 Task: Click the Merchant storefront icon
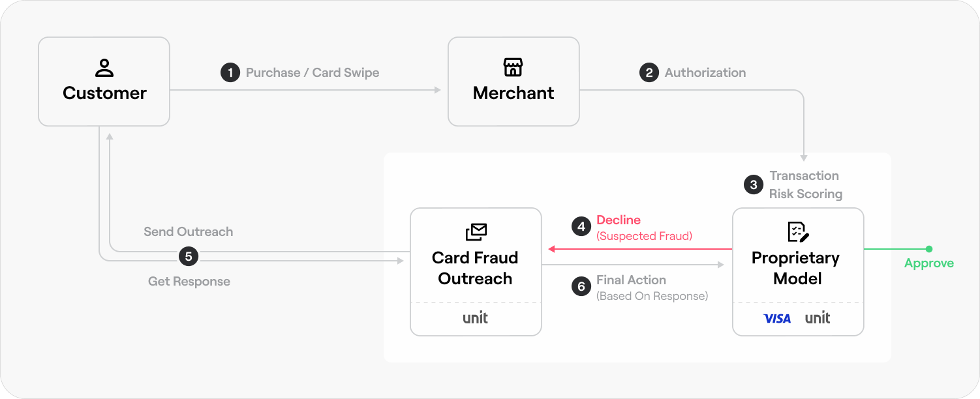[513, 68]
